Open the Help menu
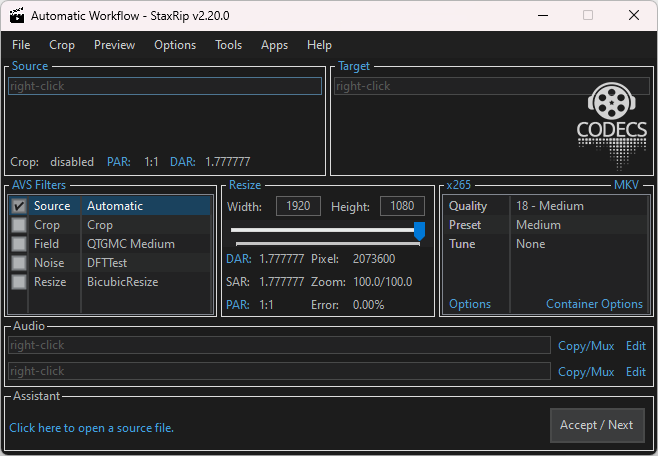Viewport: 658px width, 456px height. point(319,45)
